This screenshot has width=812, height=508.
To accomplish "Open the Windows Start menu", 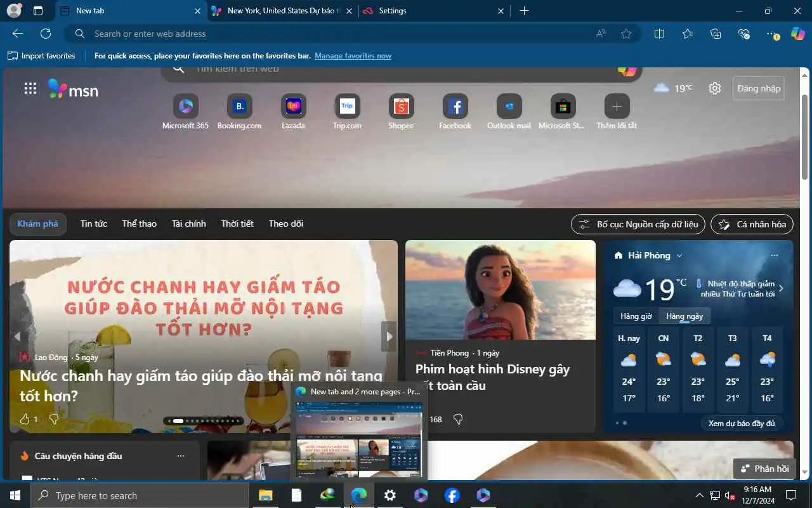I will (x=15, y=495).
